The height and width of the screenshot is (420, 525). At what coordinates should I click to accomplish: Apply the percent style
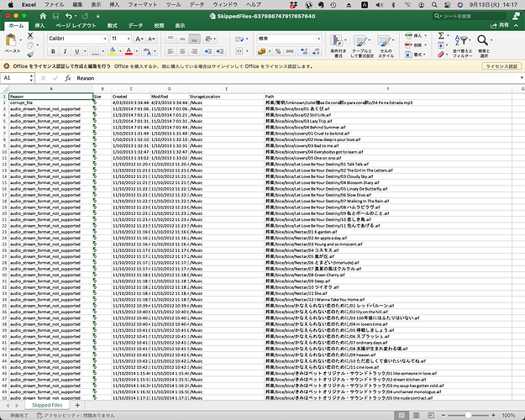(278, 51)
